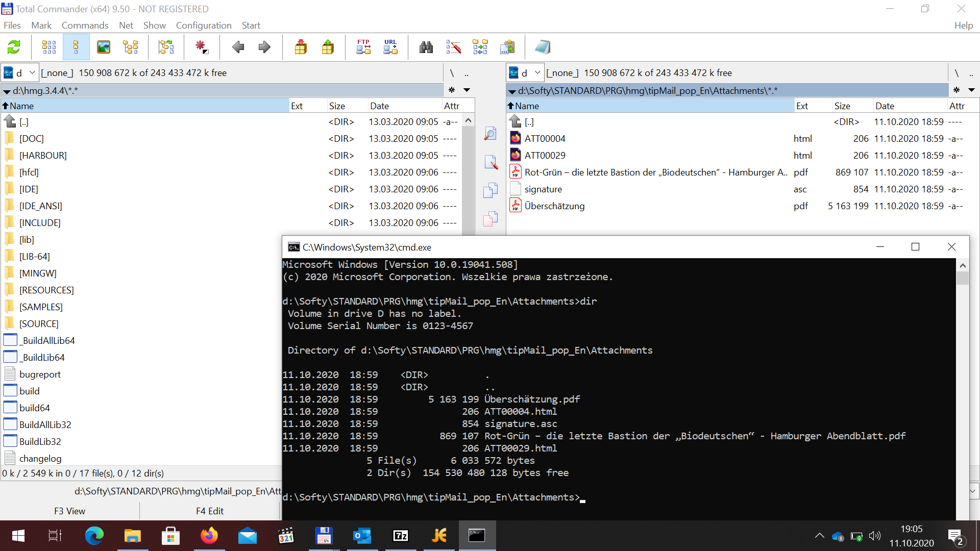Open 7-Zip from the taskbar
The width and height of the screenshot is (980, 551).
(x=401, y=536)
